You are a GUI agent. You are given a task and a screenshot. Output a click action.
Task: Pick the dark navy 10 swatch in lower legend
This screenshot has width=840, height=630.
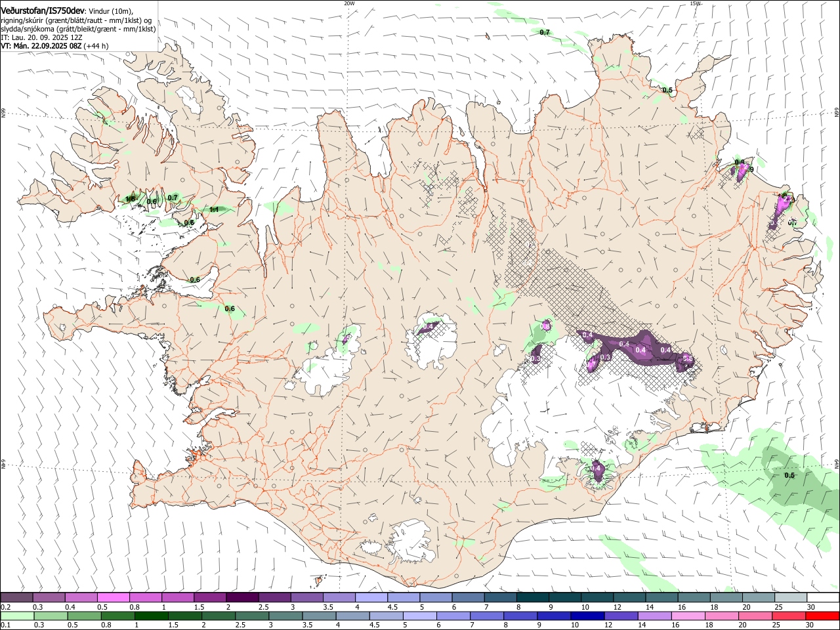586,616
